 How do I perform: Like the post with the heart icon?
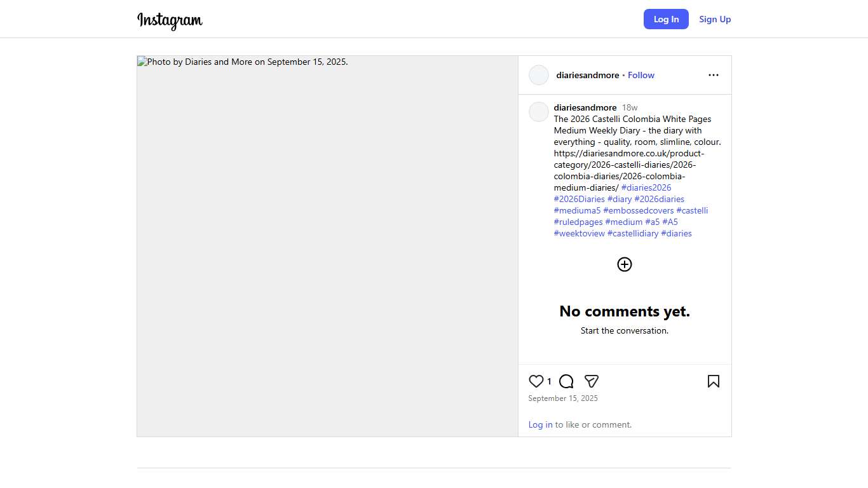(x=536, y=381)
